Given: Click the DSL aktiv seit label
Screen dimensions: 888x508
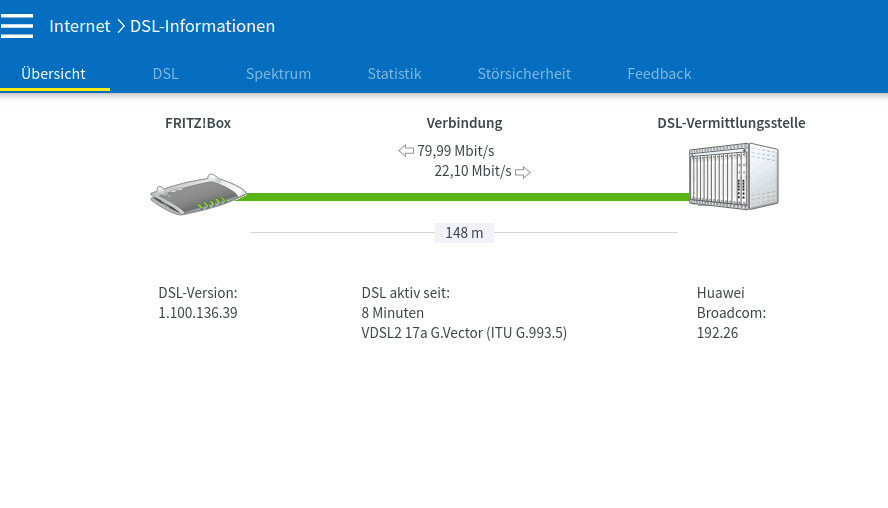Looking at the screenshot, I should coord(405,293).
